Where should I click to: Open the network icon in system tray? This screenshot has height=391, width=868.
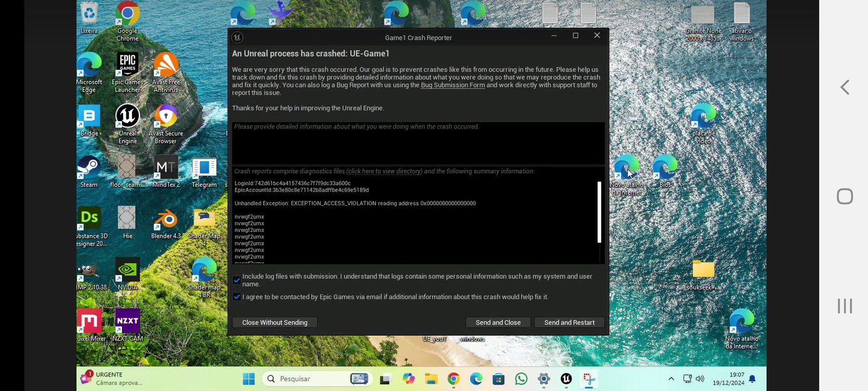click(x=687, y=379)
